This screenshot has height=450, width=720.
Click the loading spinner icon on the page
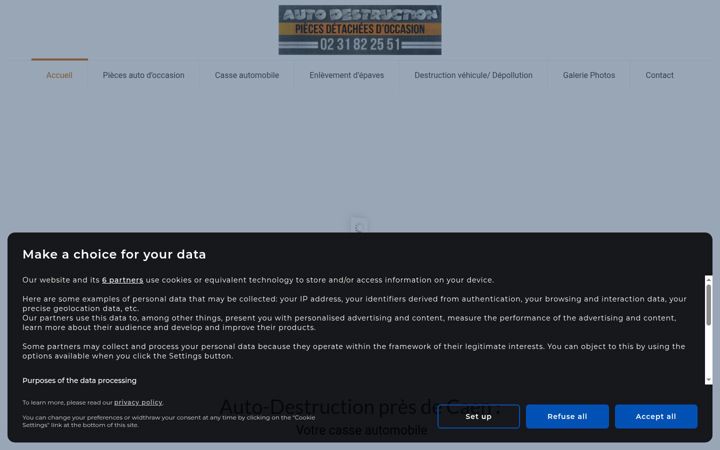tap(359, 227)
